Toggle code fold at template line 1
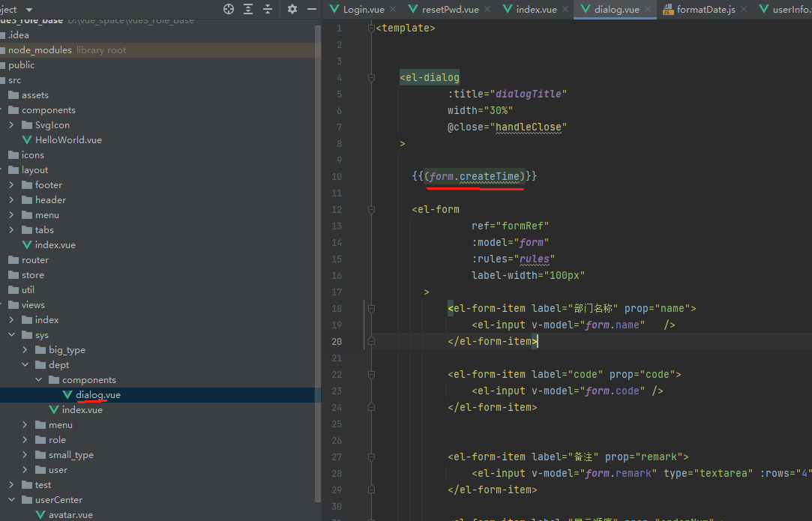The width and height of the screenshot is (812, 521). tap(371, 28)
